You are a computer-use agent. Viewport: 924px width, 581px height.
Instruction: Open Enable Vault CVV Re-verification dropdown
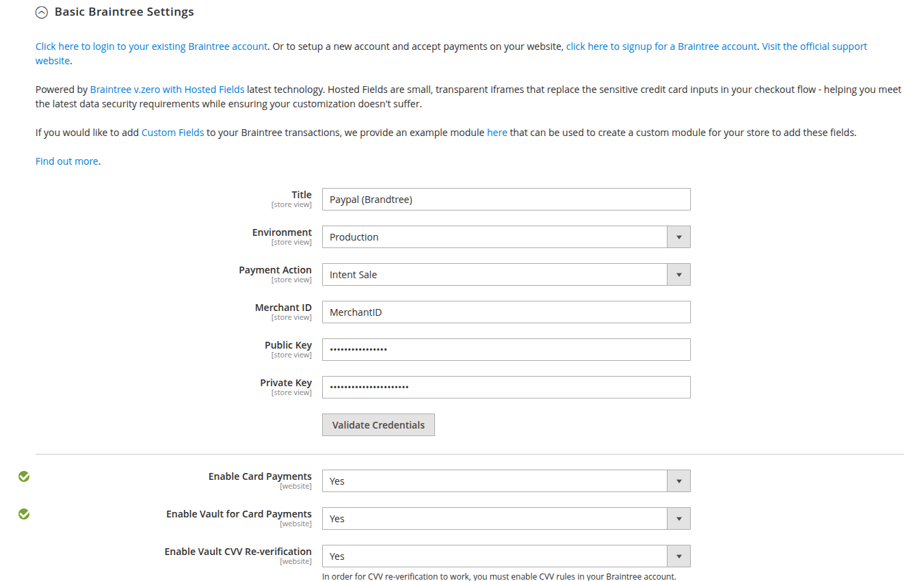tap(505, 556)
